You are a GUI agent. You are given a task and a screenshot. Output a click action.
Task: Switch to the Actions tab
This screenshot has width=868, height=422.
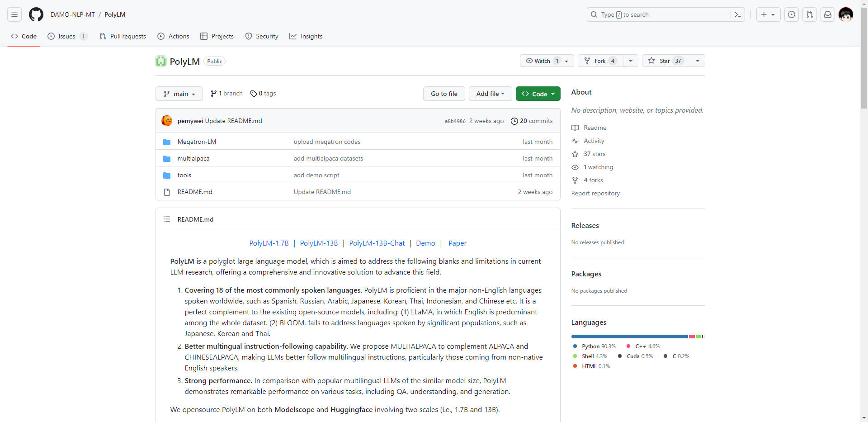[174, 36]
